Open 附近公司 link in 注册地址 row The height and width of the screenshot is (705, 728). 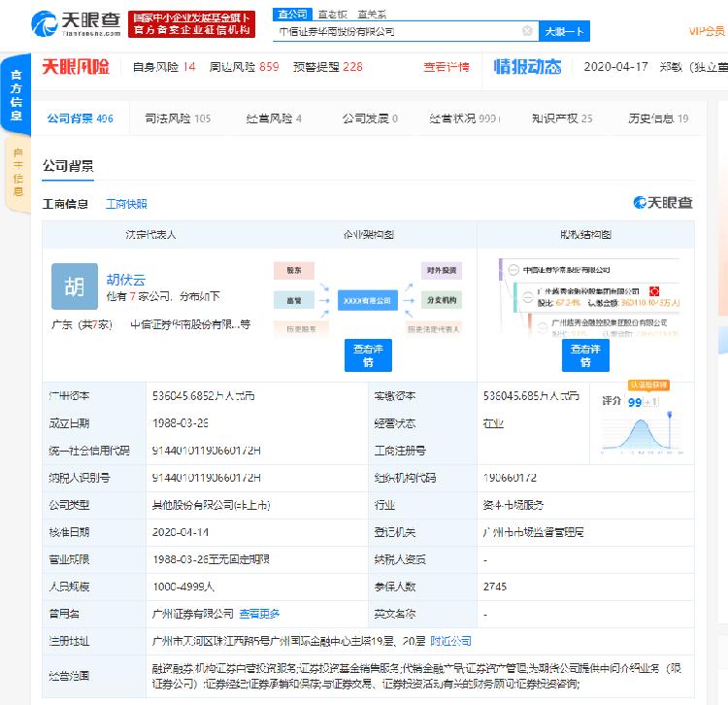(450, 641)
